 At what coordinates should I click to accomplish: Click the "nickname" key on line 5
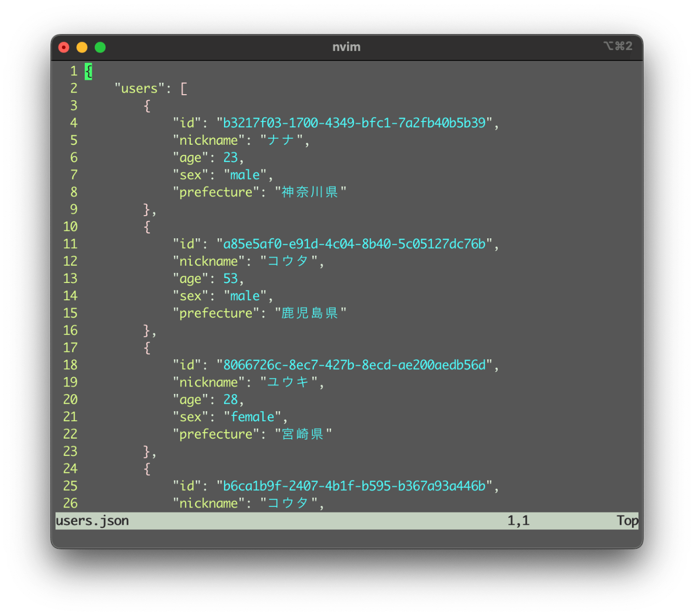(209, 140)
